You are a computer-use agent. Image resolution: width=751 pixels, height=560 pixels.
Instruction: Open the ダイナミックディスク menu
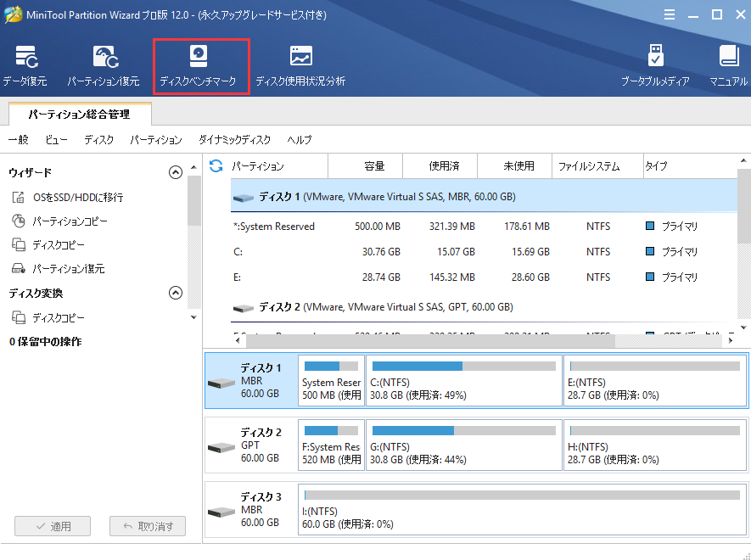click(235, 140)
